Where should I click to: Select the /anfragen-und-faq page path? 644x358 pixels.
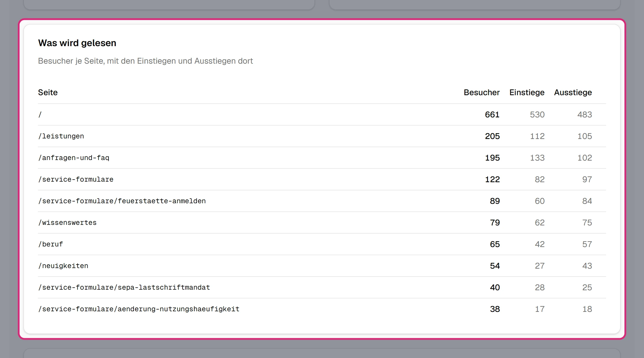pyautogui.click(x=73, y=158)
